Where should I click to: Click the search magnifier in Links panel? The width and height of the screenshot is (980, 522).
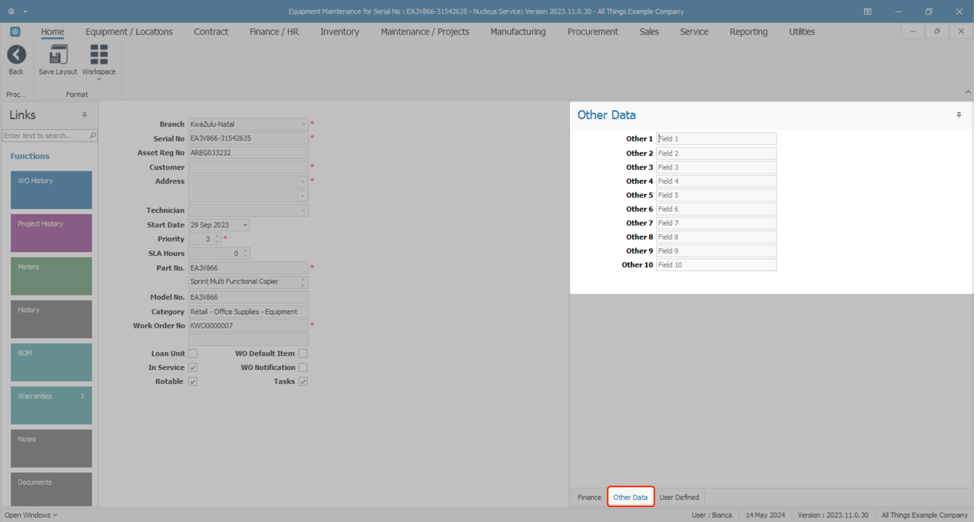93,136
